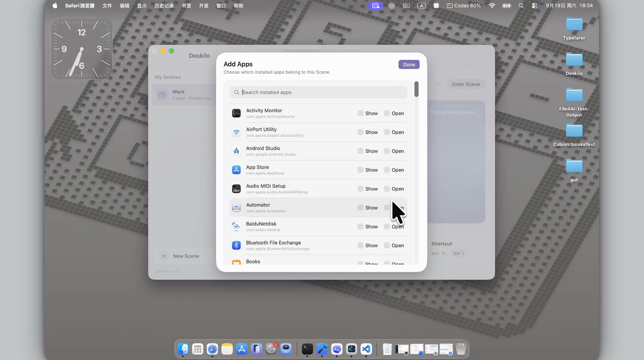
Task: Focus the Search installed apps field
Action: (318, 92)
